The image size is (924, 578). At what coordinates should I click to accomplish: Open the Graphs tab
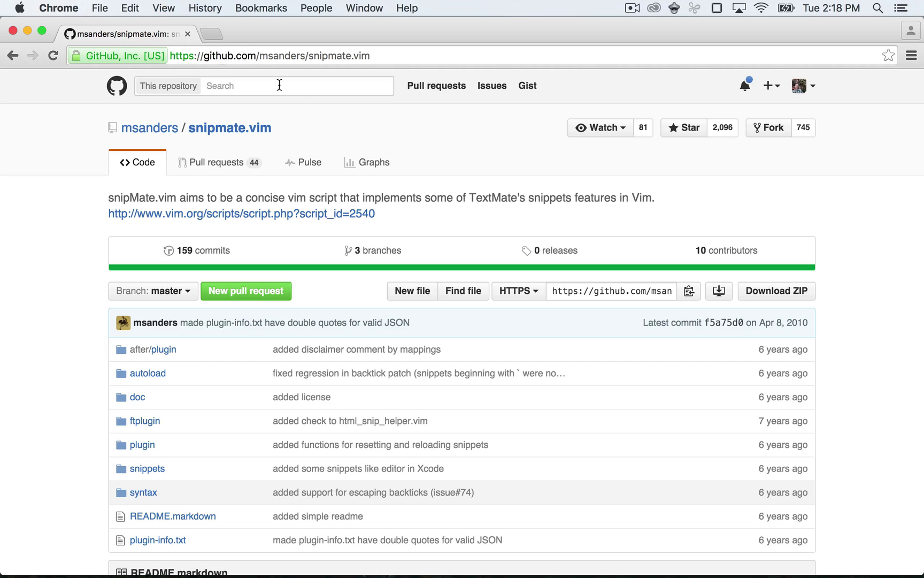tap(367, 162)
